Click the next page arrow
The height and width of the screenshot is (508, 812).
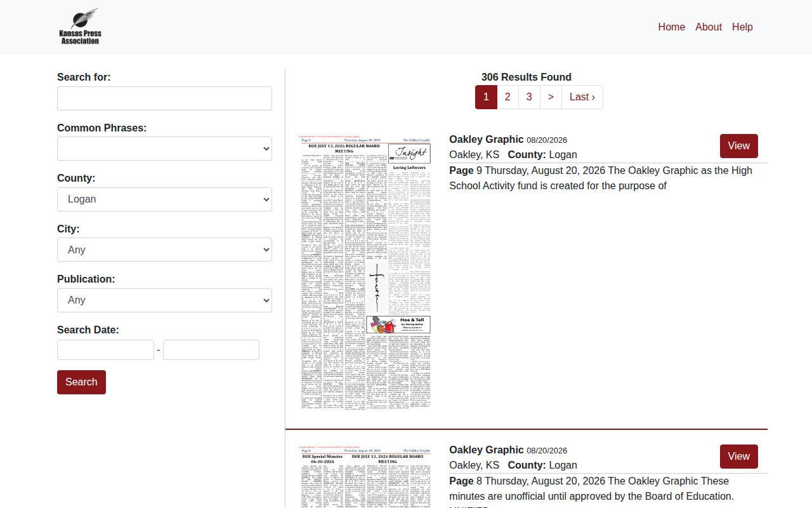coord(551,97)
